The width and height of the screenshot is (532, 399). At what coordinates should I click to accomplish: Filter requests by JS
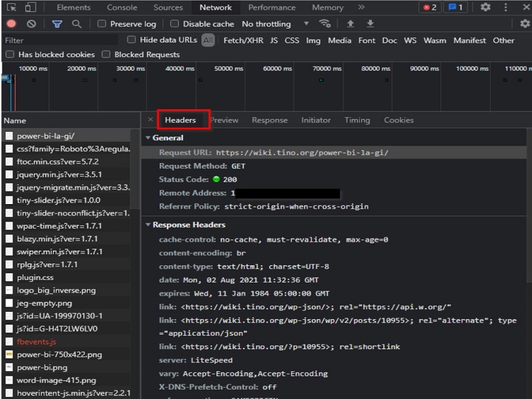(274, 41)
